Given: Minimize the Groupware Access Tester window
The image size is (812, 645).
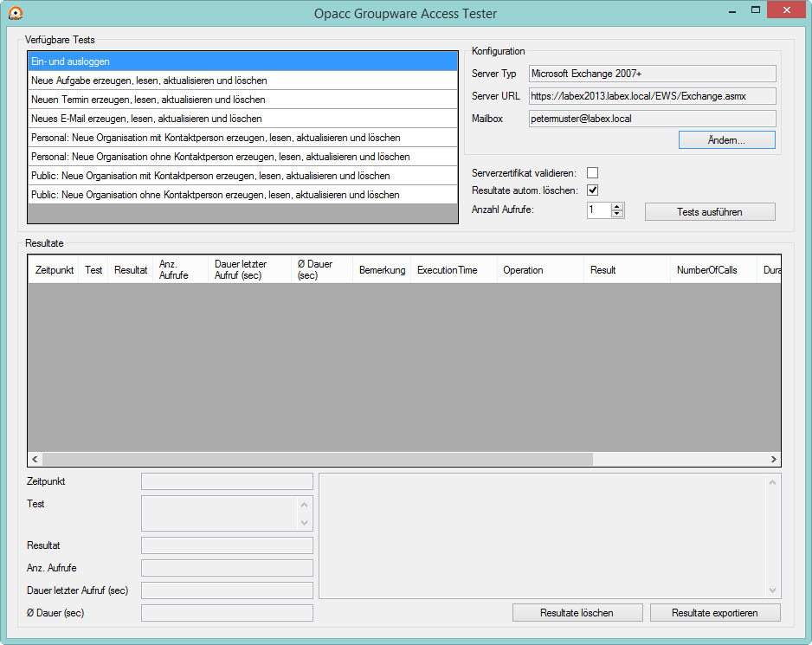Looking at the screenshot, I should pos(732,11).
